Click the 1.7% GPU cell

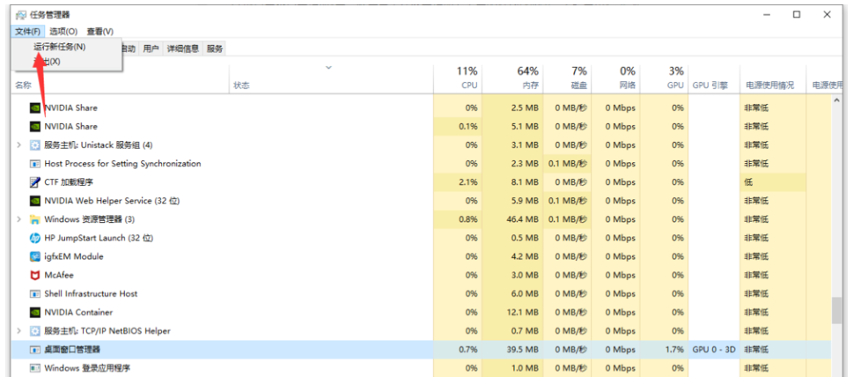coord(664,350)
